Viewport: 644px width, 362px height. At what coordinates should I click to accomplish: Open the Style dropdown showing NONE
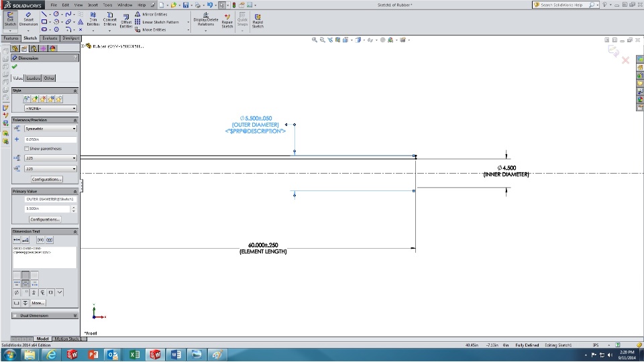[50, 109]
